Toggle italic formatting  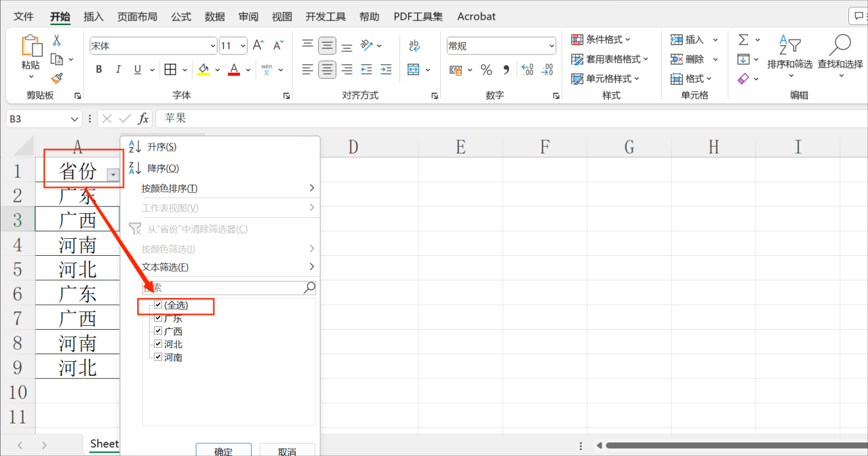click(119, 69)
